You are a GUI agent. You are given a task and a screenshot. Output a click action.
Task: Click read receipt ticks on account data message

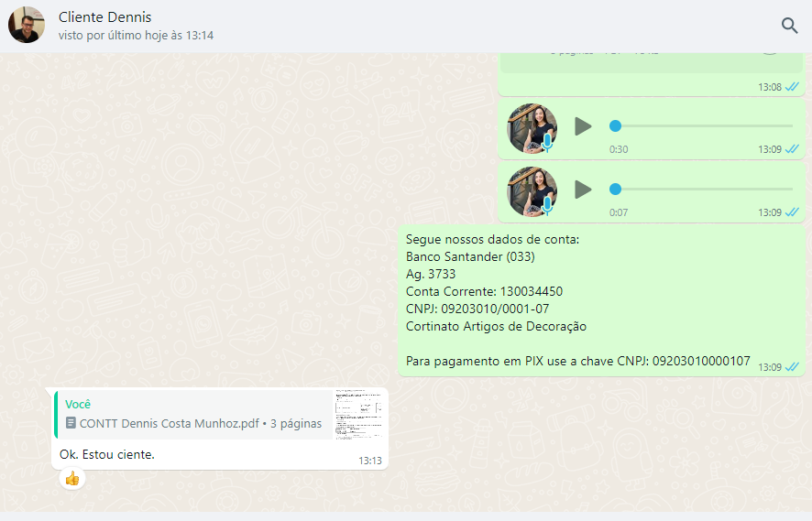[x=792, y=367]
